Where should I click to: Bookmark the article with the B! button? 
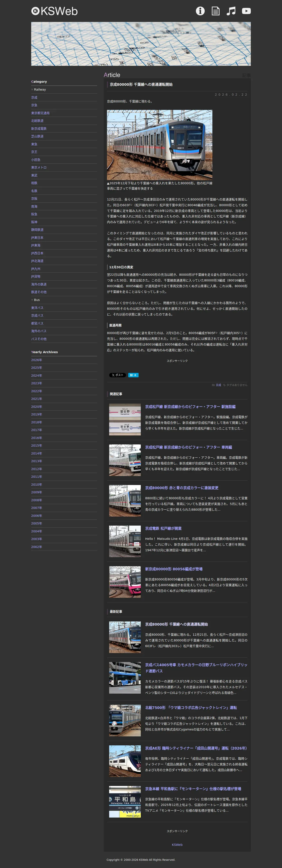[133, 375]
